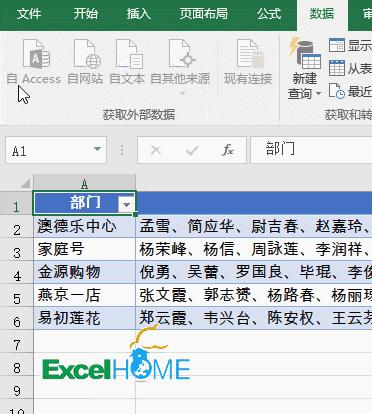Screen dimensions: 372x414
Task: Select cell 金源购物
Action: (84, 272)
